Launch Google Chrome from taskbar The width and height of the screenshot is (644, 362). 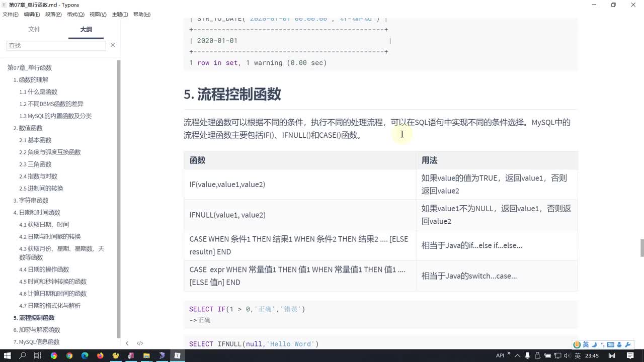click(x=69, y=355)
